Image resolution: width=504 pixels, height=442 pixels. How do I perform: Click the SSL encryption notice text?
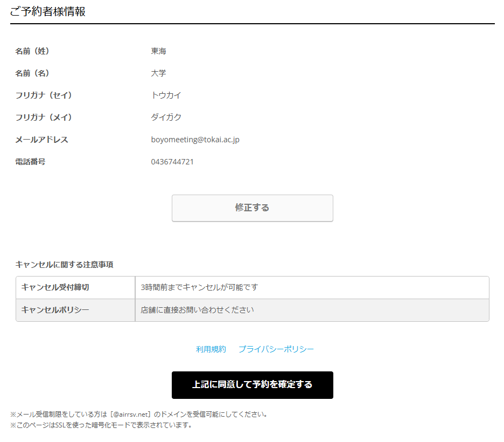click(x=101, y=425)
